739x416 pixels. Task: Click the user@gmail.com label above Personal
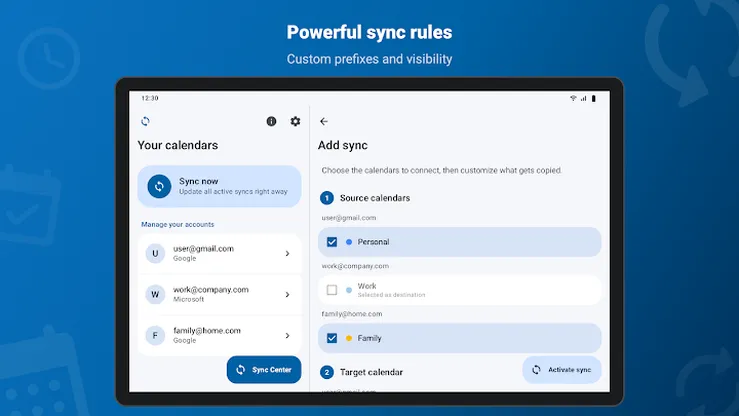pos(349,218)
